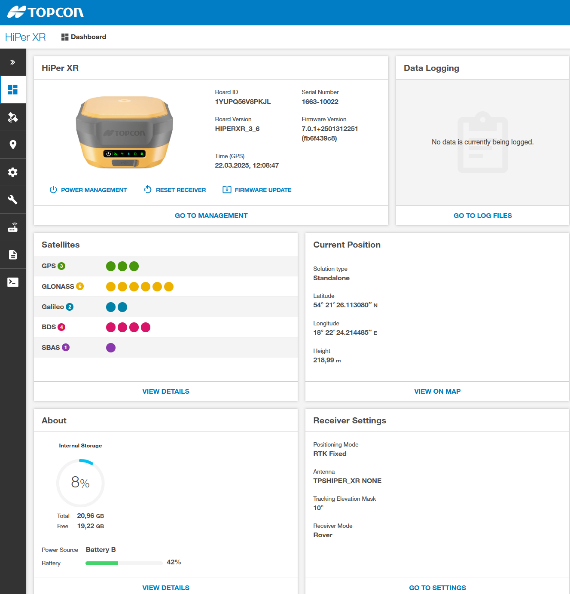This screenshot has width=570, height=594.
Task: Click the Dashboard breadcrumb label
Action: tap(88, 37)
